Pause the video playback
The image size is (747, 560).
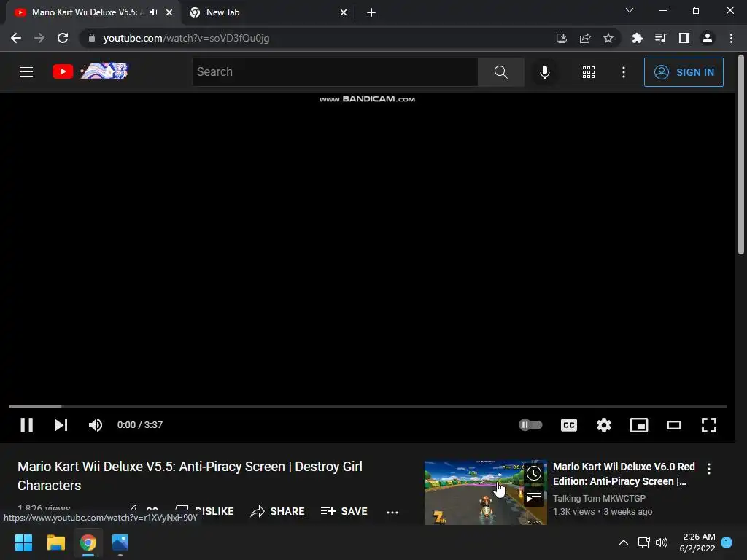point(27,425)
